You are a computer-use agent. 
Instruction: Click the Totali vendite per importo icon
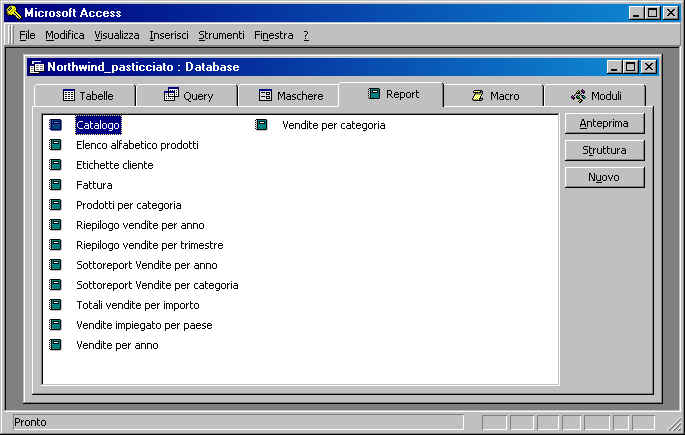56,305
